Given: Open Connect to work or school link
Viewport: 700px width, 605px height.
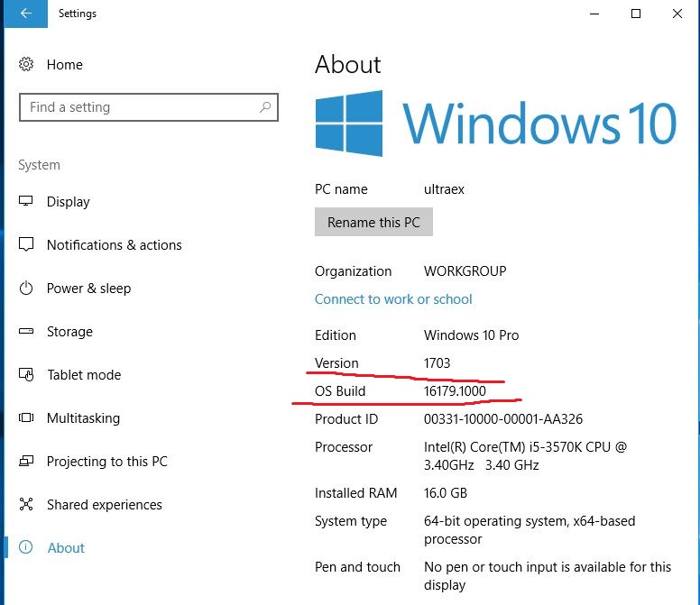Looking at the screenshot, I should (x=393, y=299).
